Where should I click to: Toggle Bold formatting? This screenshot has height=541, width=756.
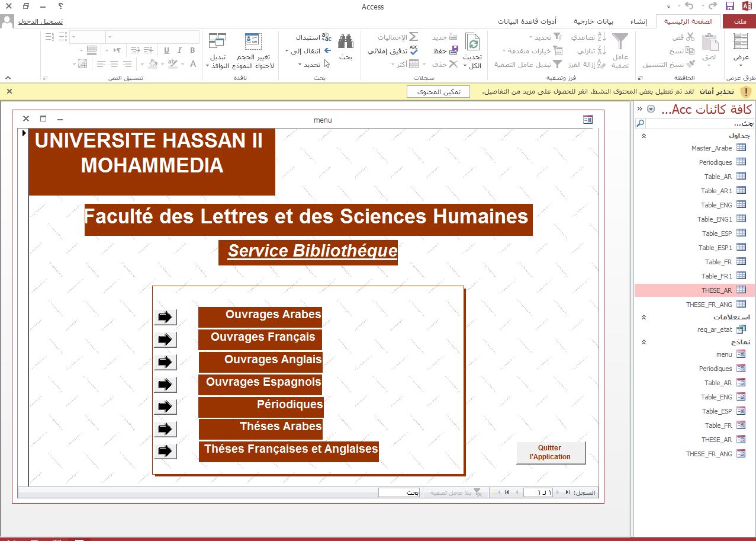(x=192, y=50)
